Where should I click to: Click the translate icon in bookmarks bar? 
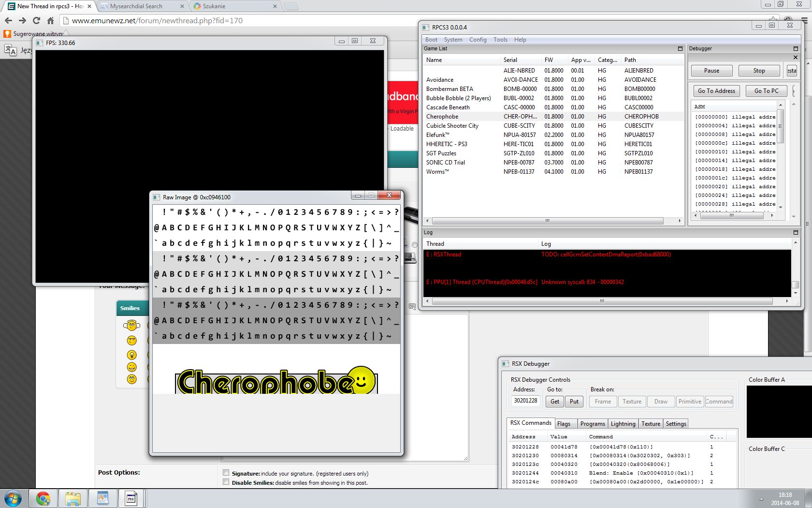pos(10,50)
